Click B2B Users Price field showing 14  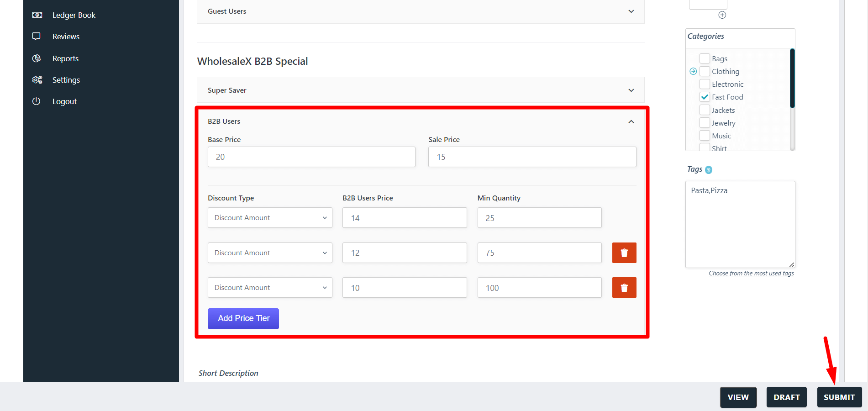coord(405,218)
